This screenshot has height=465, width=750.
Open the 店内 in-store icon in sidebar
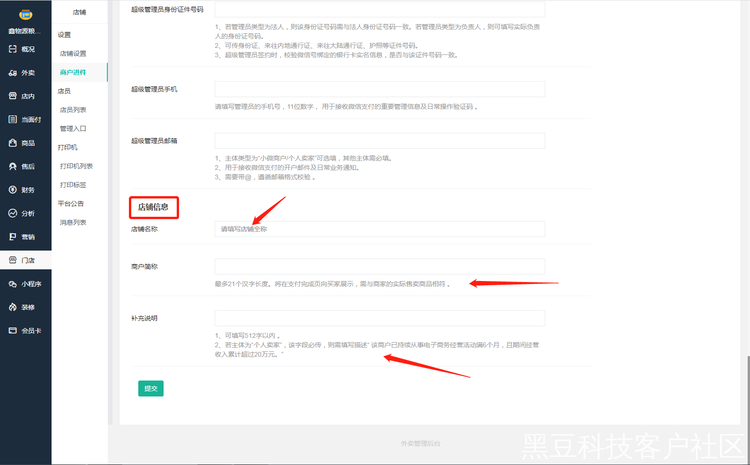tap(13, 96)
